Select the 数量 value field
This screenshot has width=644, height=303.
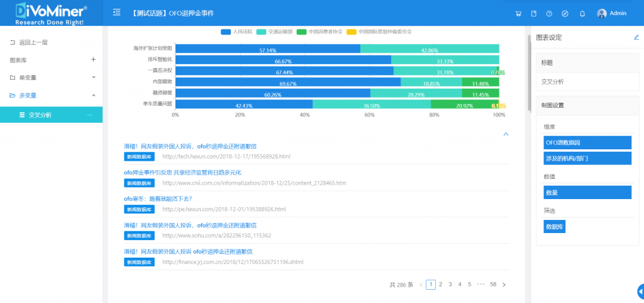coord(587,192)
